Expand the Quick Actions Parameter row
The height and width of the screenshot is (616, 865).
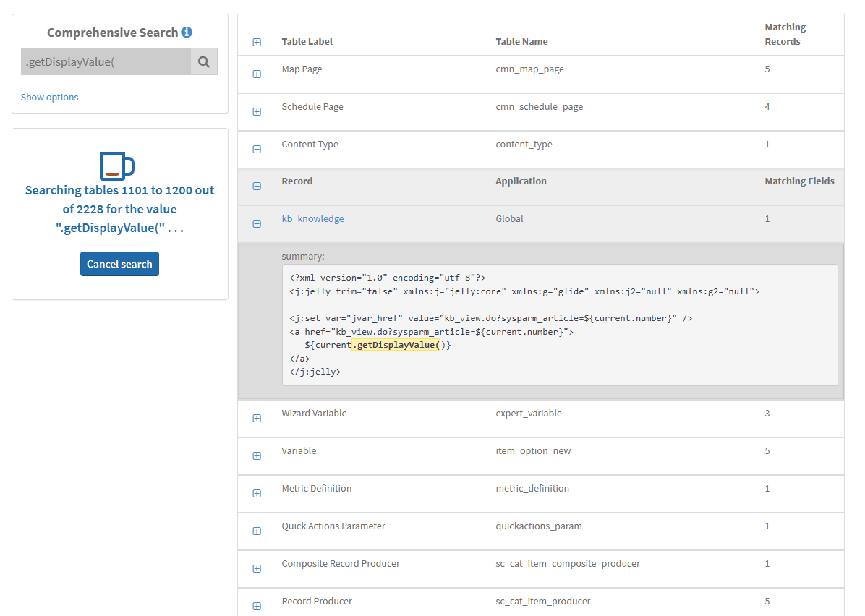pos(257,531)
